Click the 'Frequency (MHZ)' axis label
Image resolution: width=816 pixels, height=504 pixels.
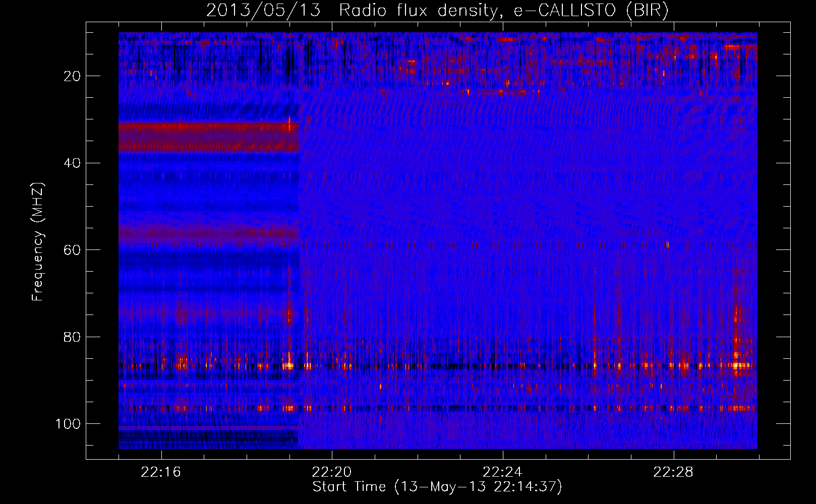pos(38,242)
